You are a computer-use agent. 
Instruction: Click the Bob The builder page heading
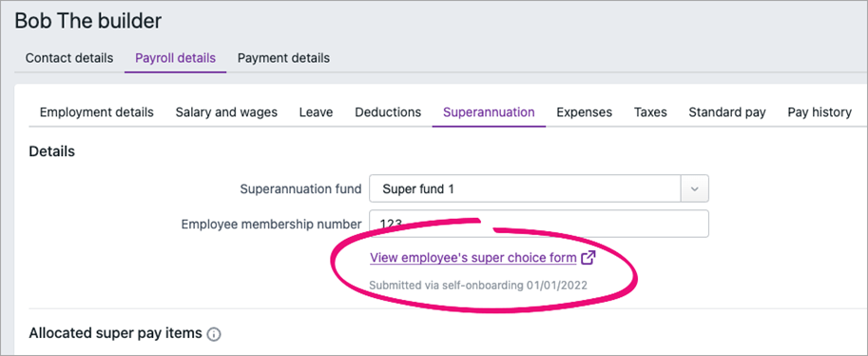[88, 21]
